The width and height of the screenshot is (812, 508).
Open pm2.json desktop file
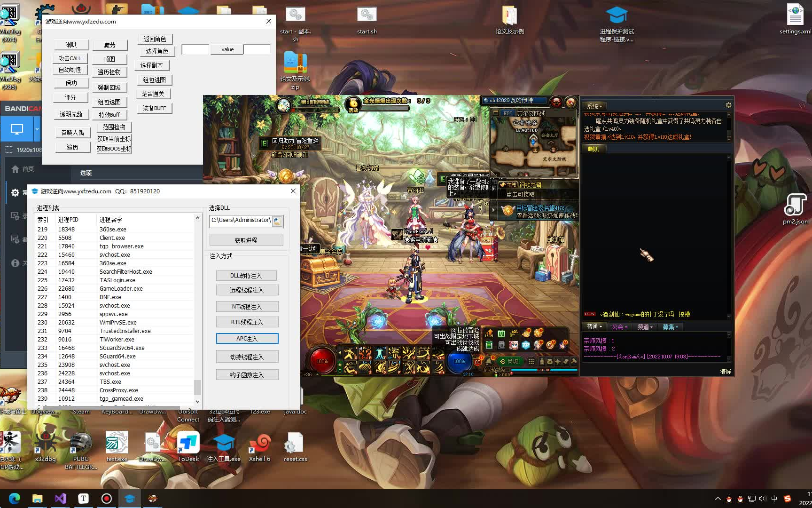(795, 209)
